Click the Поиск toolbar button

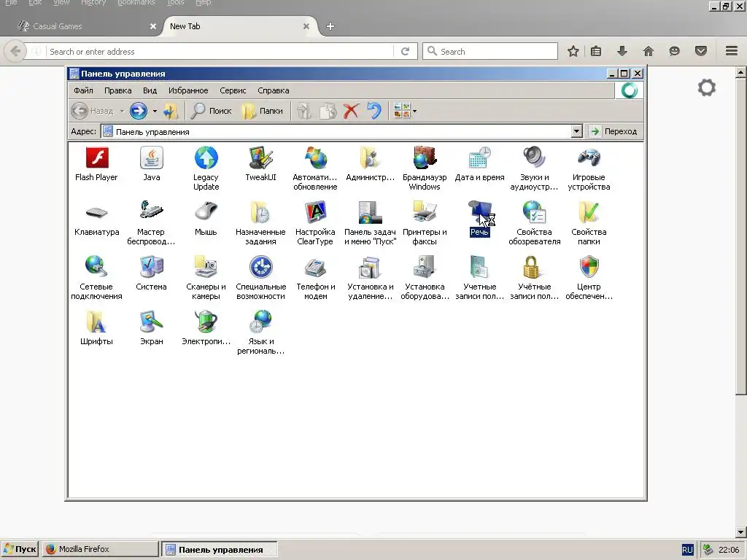point(211,111)
